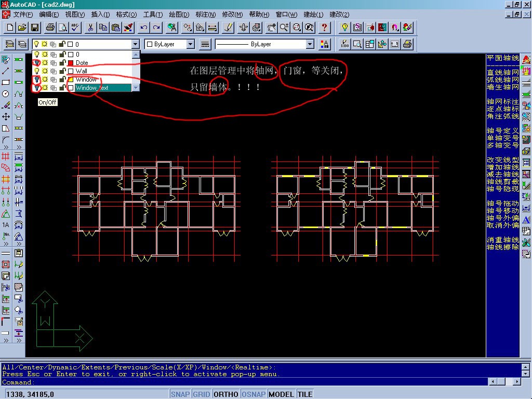The width and height of the screenshot is (532, 399).
Task: Activate the Zoom Realtime magnifier tool
Action: [x=284, y=28]
